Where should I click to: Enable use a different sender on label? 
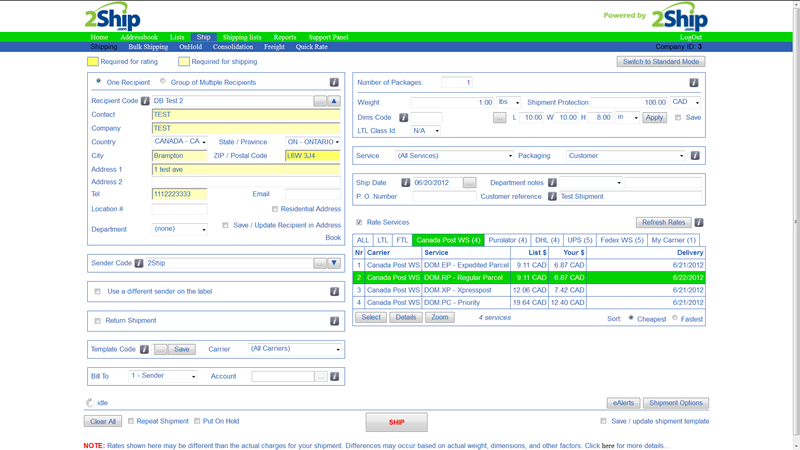click(97, 291)
